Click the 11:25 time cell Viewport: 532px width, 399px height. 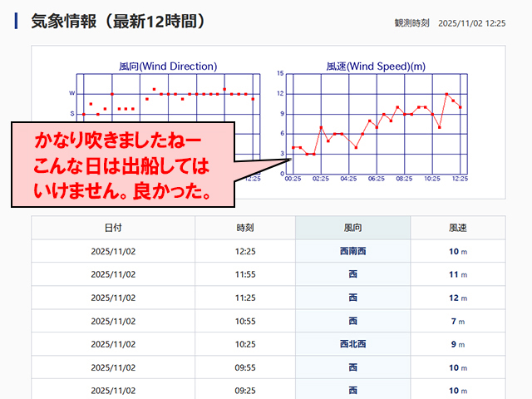245,298
